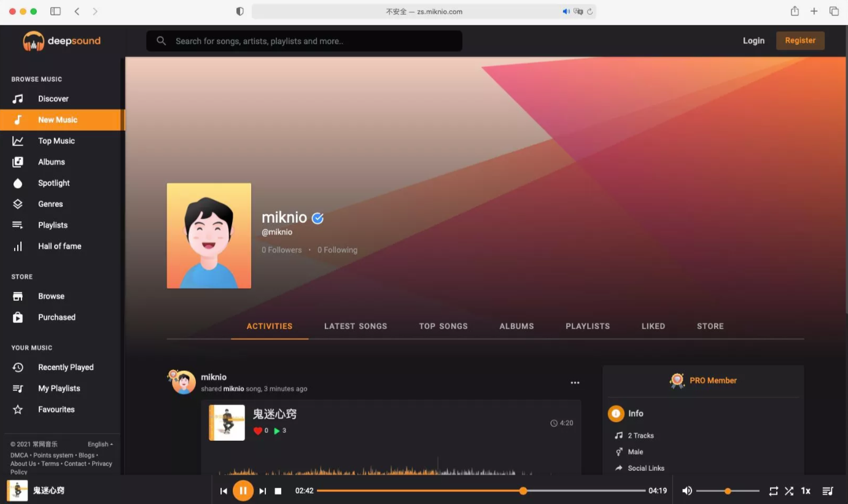Show the Safari tab overview
This screenshot has width=848, height=504.
tap(834, 11)
